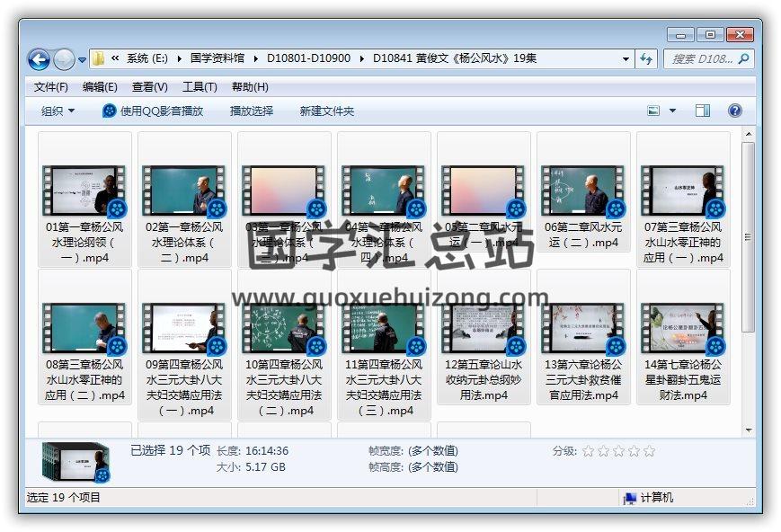The image size is (781, 532).
Task: Select the 06第二章风水元运（二）.mp4 video file
Action: coord(581,198)
